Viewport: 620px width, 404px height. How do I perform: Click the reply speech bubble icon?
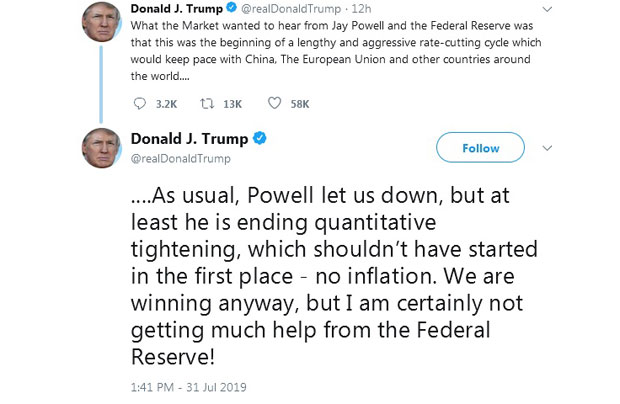139,102
